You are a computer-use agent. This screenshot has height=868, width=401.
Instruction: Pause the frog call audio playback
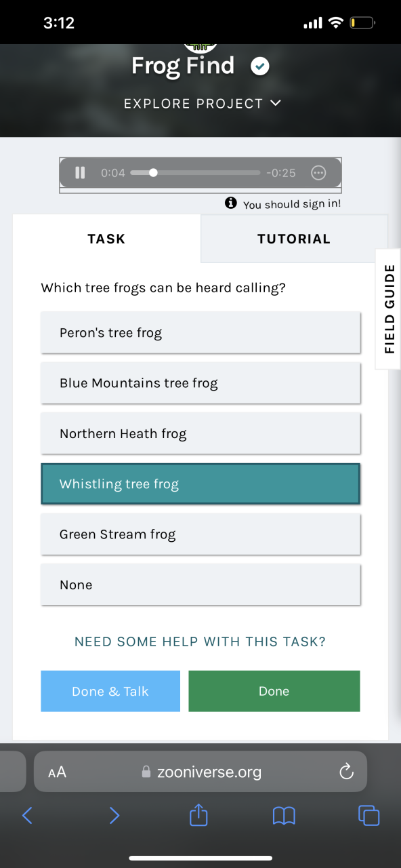click(x=80, y=173)
